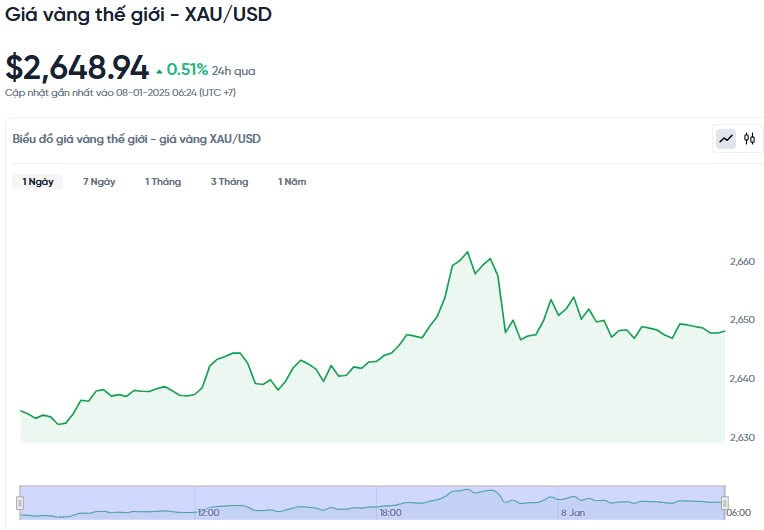Screen dimensions: 764x530
Task: Select the 1 Ngày time range
Action: [x=38, y=182]
